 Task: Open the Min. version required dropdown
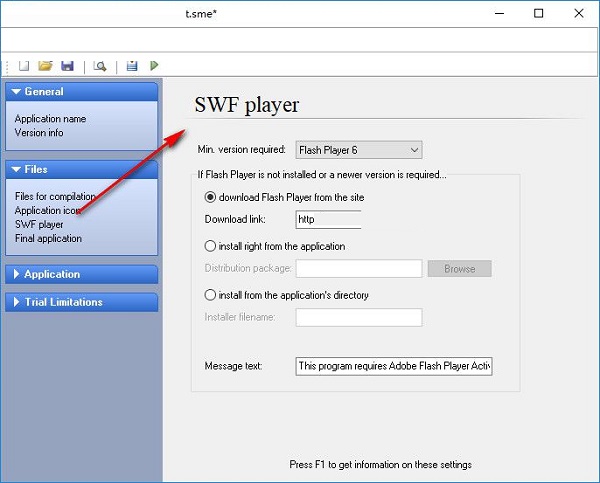tap(359, 150)
